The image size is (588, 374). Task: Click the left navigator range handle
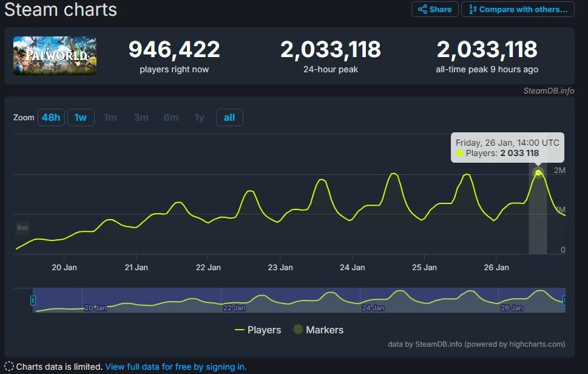coord(33,301)
